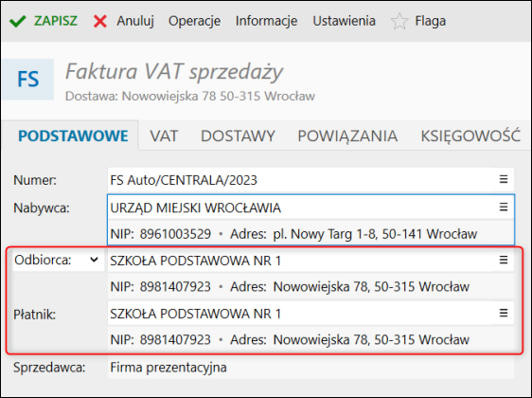The width and height of the screenshot is (532, 398).
Task: Open the hamburger menu in Numer field
Action: [504, 179]
